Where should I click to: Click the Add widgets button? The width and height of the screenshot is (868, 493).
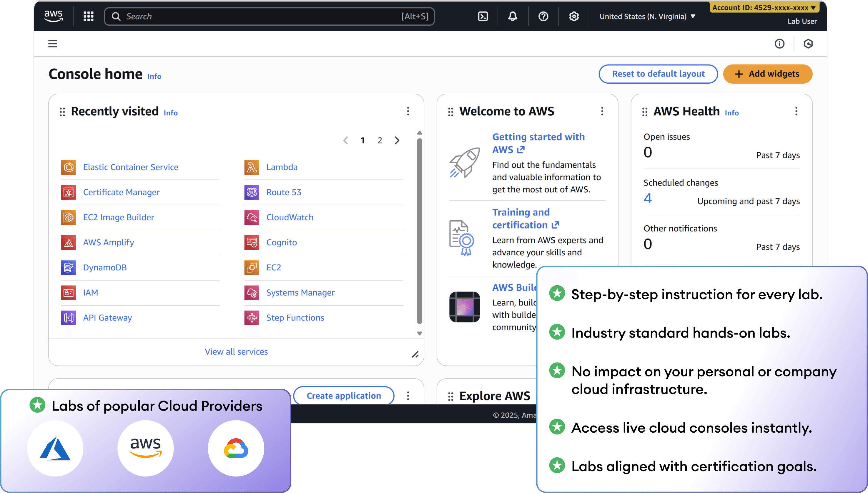[767, 74]
